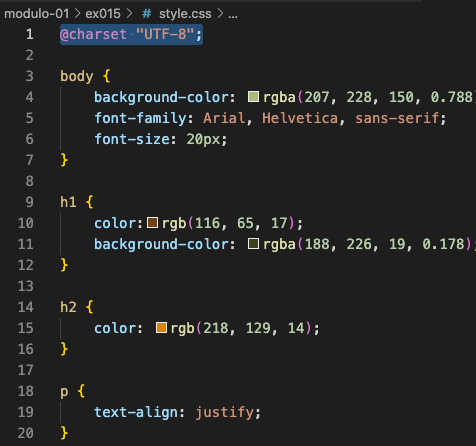Click line number 18 in the gutter
476x446 pixels.
pyautogui.click(x=26, y=391)
